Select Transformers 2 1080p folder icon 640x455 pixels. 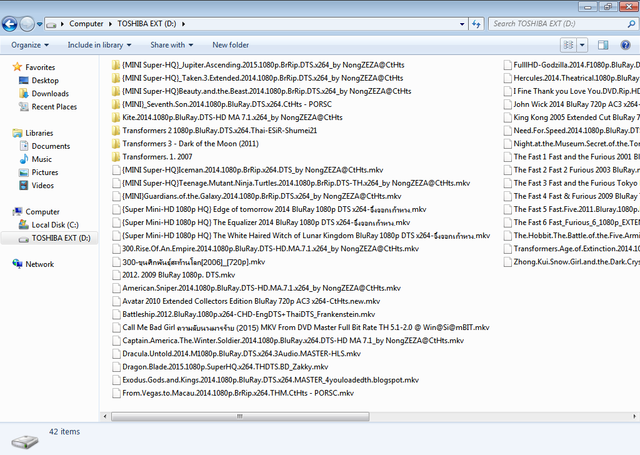[116, 131]
